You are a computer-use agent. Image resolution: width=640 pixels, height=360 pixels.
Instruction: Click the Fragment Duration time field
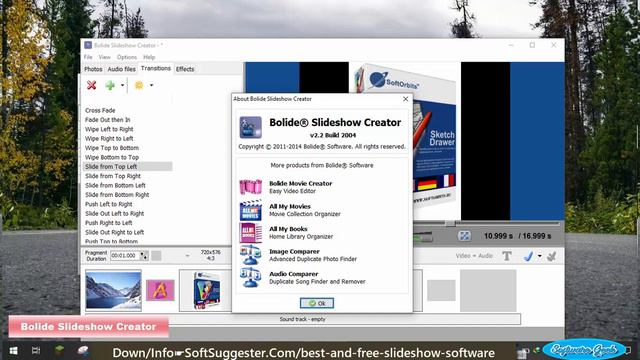coord(125,256)
